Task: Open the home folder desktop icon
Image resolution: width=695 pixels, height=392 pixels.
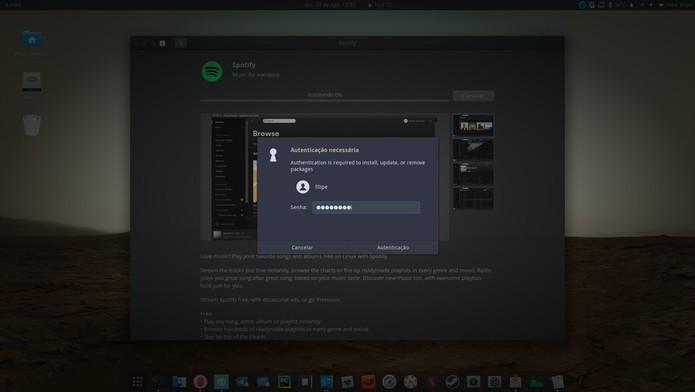Action: 32,39
